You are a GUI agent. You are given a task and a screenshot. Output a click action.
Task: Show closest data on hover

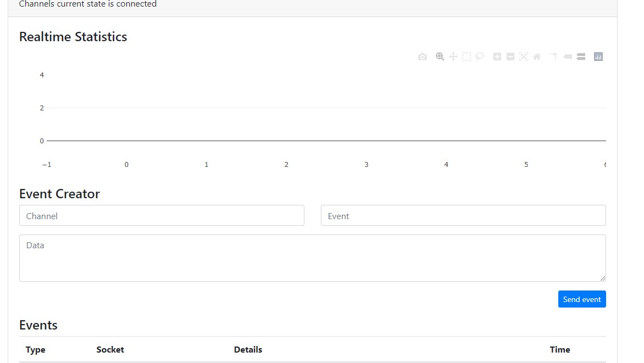point(568,57)
